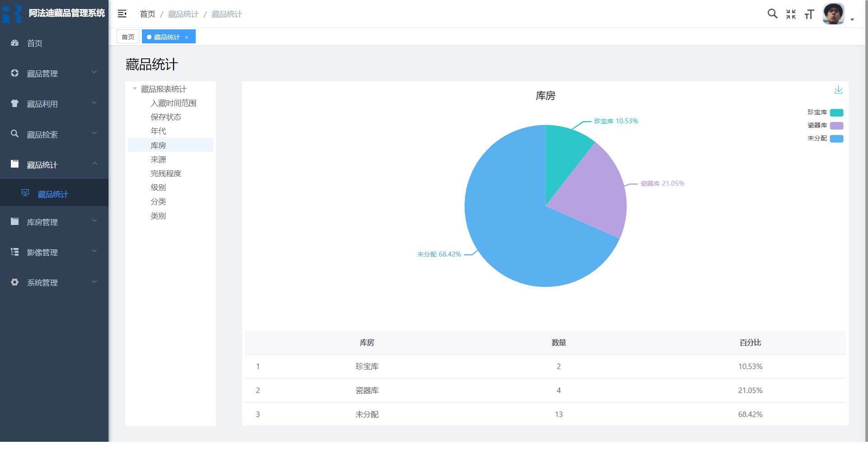Click the 数量 table column header
The height and width of the screenshot is (454, 868).
[558, 342]
